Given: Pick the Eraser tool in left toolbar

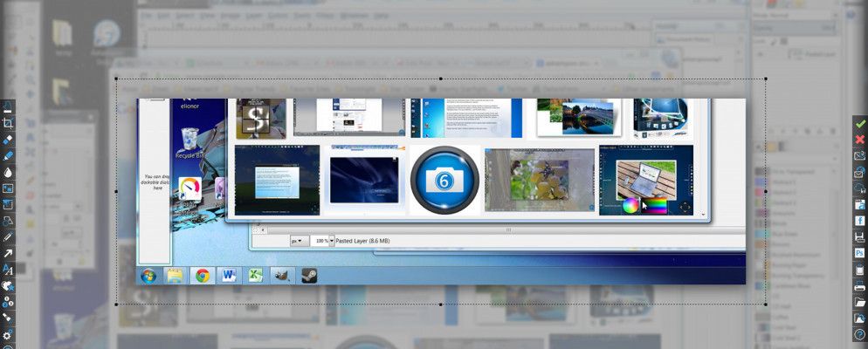Looking at the screenshot, I should point(8,139).
